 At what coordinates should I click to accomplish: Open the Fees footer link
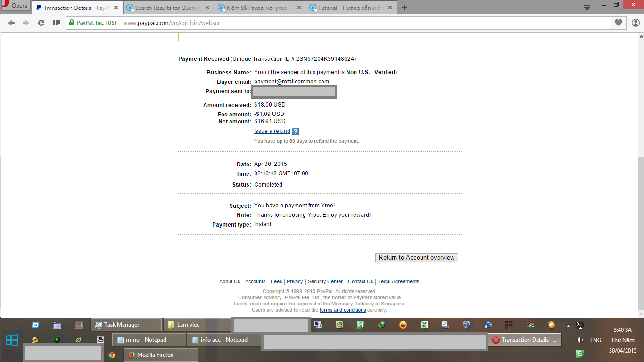(x=276, y=282)
